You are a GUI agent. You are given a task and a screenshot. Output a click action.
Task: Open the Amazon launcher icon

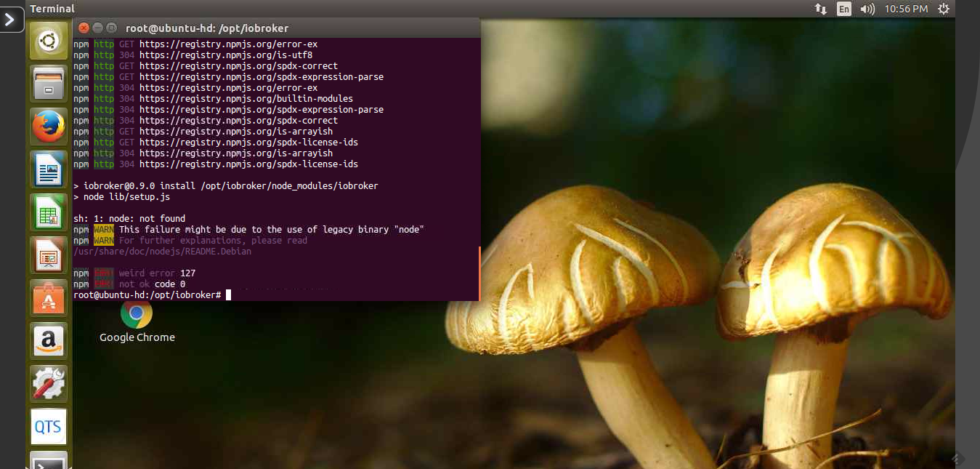pyautogui.click(x=49, y=341)
